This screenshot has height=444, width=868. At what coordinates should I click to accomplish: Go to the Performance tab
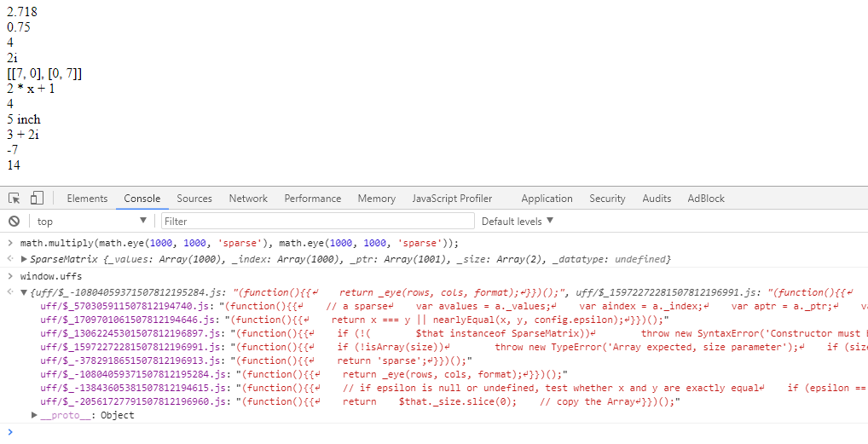tap(313, 199)
